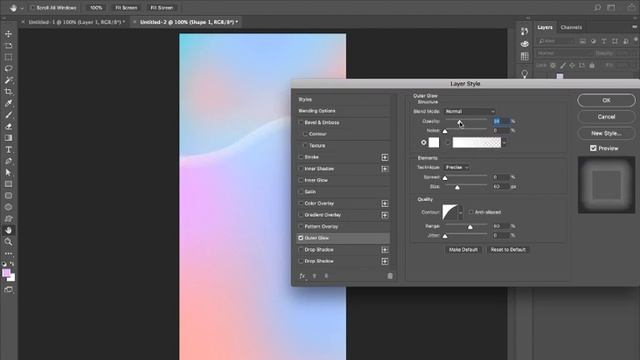This screenshot has width=640, height=360.
Task: Add another Stroke effect with plus icon
Action: (384, 157)
